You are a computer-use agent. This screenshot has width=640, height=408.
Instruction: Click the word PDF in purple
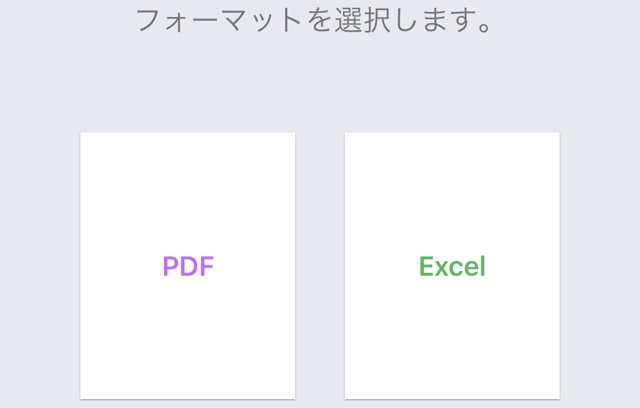188,267
